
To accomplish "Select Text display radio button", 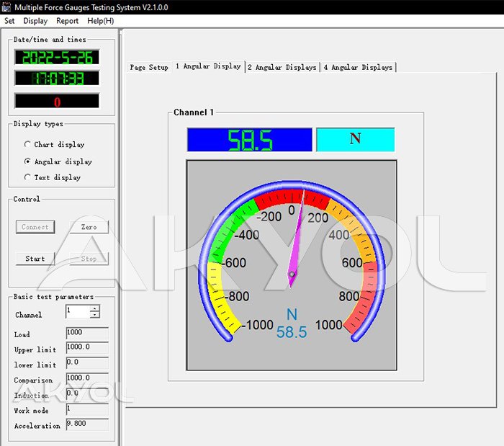I will pyautogui.click(x=28, y=177).
